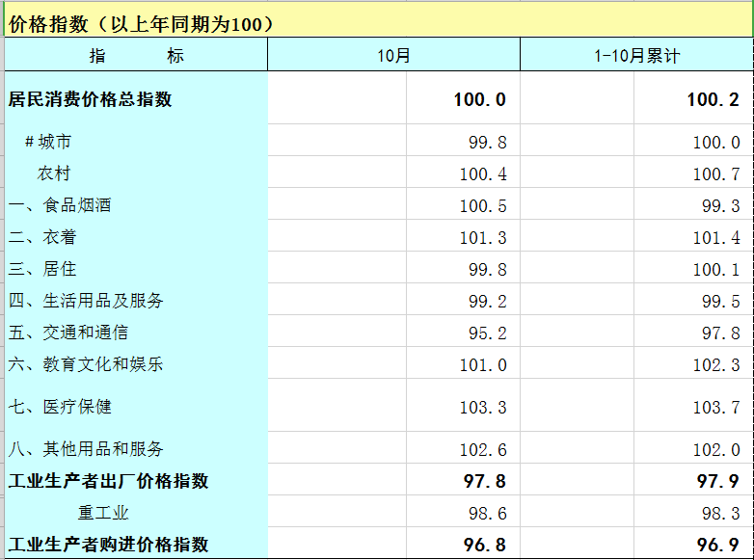Click the 一、食品烟酒 row label
Image resolution: width=754 pixels, height=560 pixels.
point(60,205)
